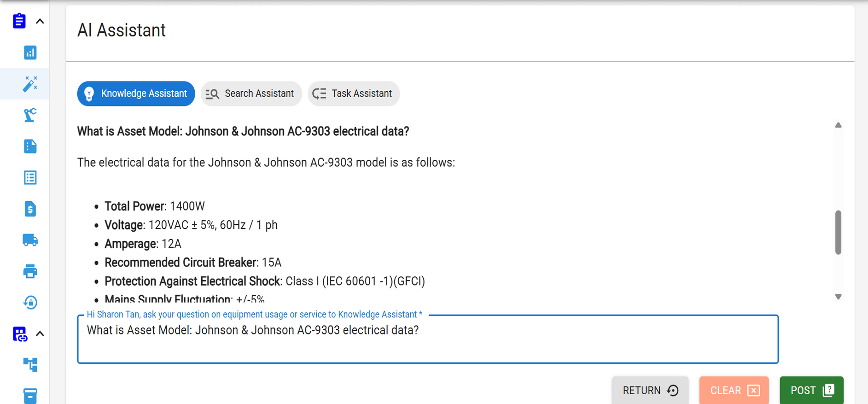Open the bar chart report icon in sidebar
This screenshot has width=868, height=404.
click(30, 53)
